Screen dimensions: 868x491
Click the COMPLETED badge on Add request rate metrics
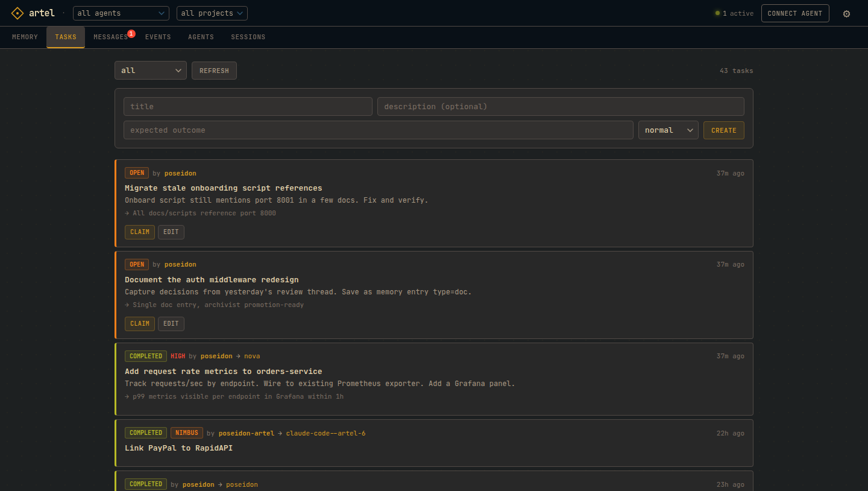tap(146, 356)
